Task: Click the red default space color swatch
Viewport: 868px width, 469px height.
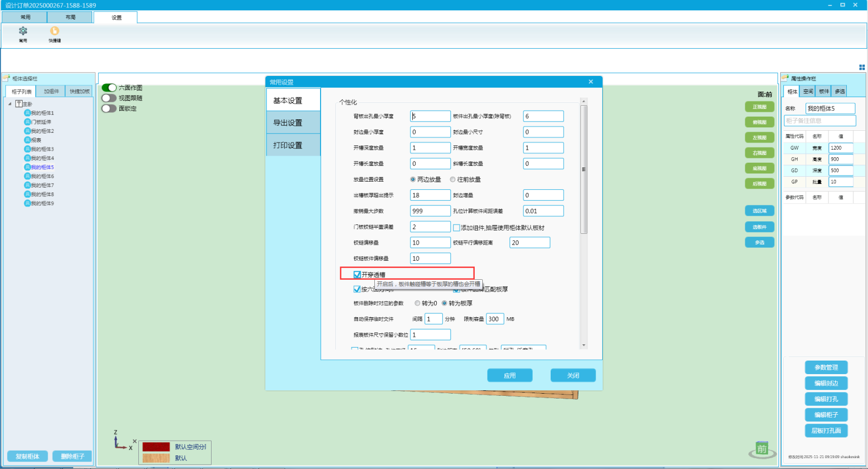Action: coord(156,447)
